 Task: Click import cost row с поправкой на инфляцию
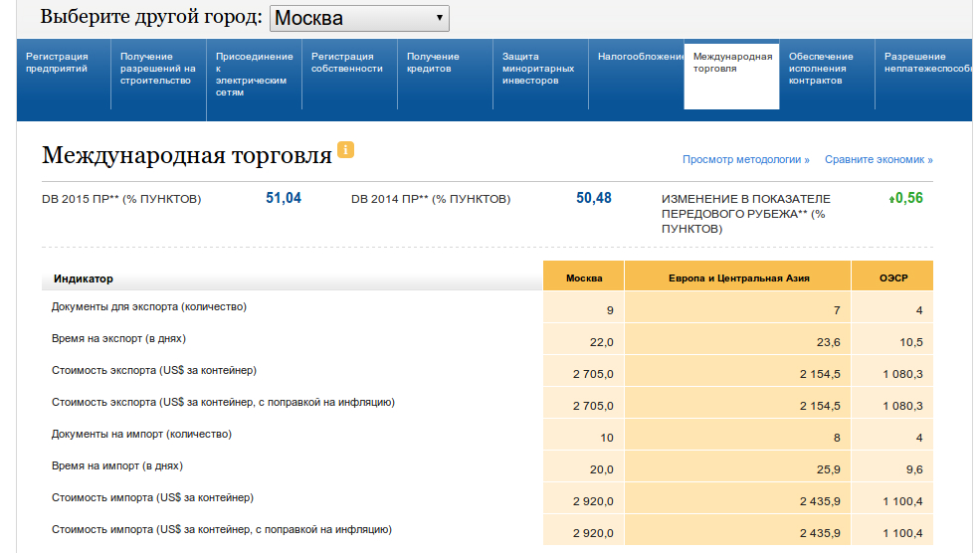(x=488, y=530)
